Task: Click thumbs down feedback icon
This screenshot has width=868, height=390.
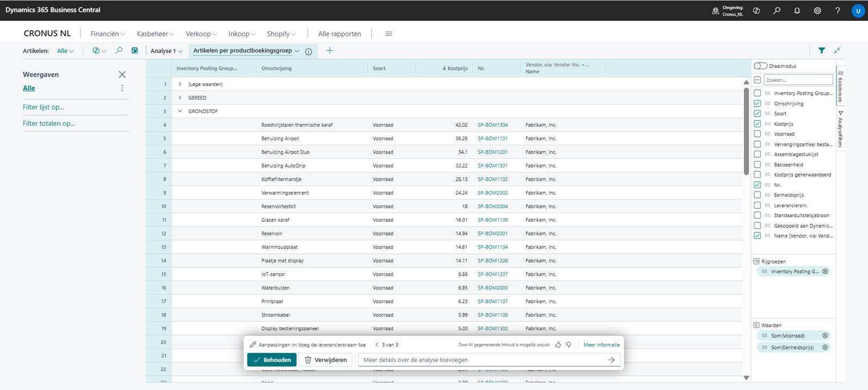Action: 569,345
